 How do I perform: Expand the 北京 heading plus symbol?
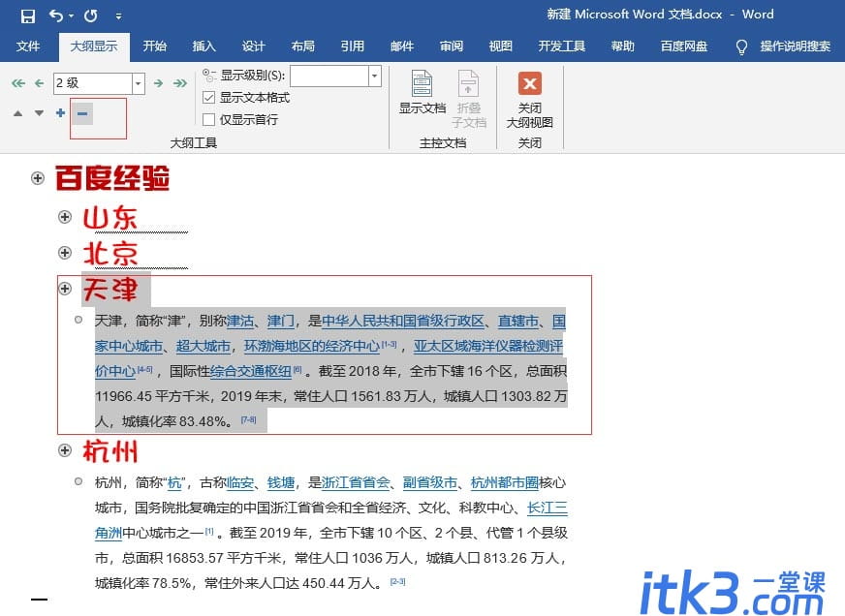[65, 253]
